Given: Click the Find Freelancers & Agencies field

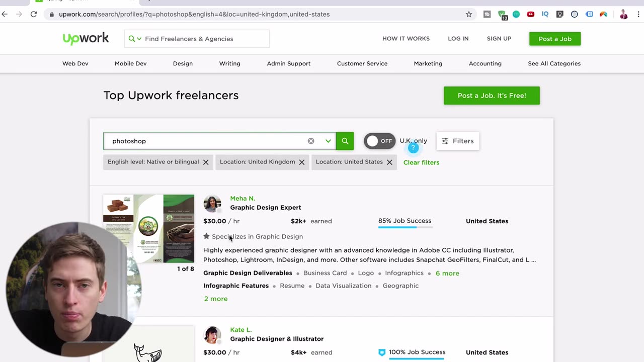Looking at the screenshot, I should coord(197,39).
